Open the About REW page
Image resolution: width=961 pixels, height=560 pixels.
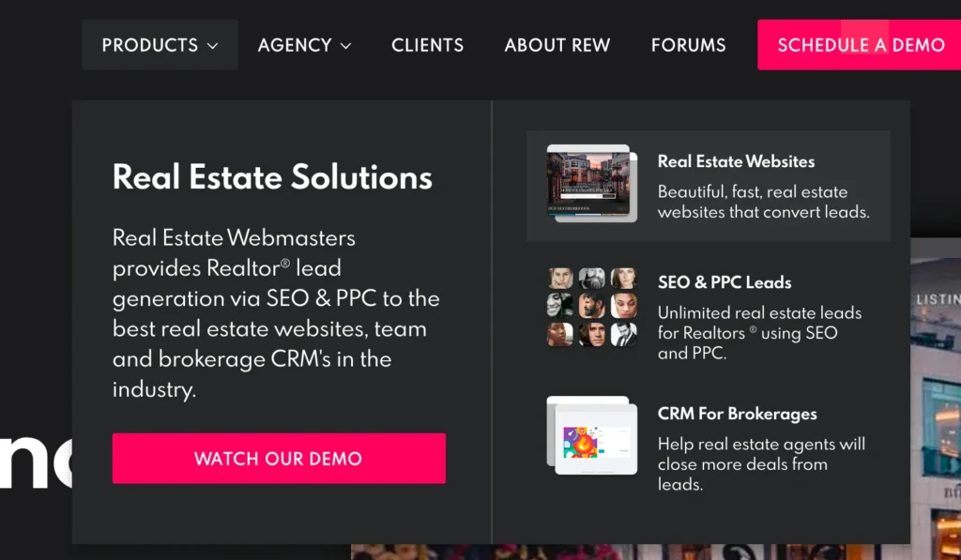click(x=557, y=45)
